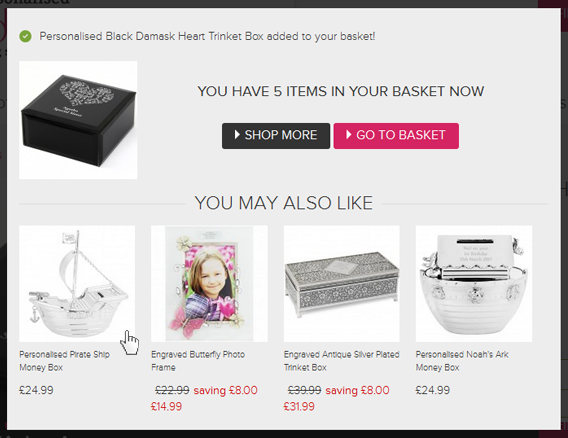
Task: Open the Antique Silver Trinket Box image
Action: [342, 284]
